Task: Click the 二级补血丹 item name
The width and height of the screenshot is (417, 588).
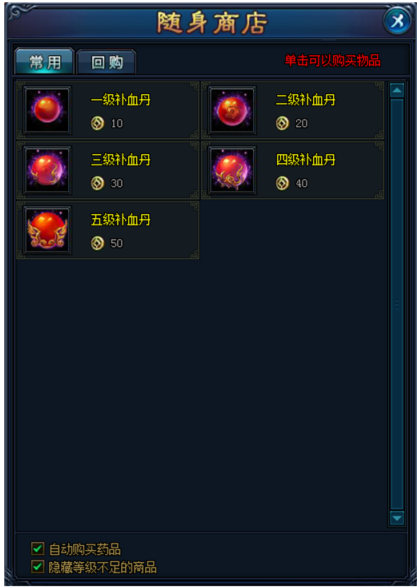Action: [x=305, y=100]
